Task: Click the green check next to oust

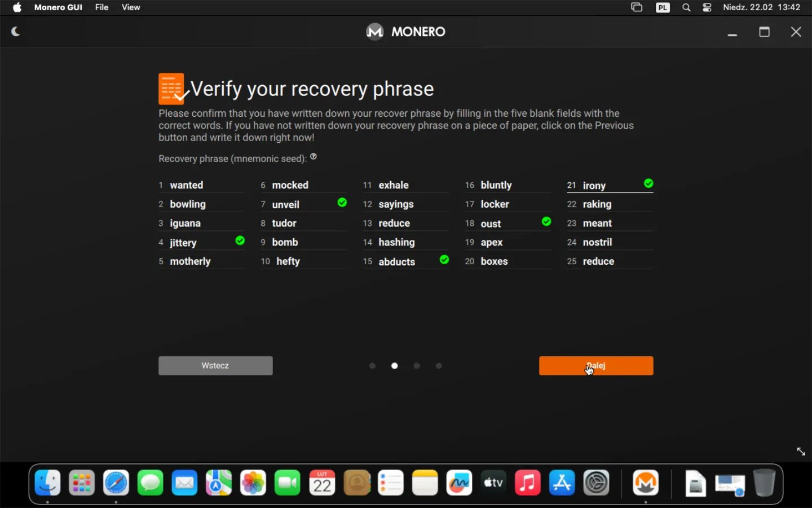Action: point(546,222)
